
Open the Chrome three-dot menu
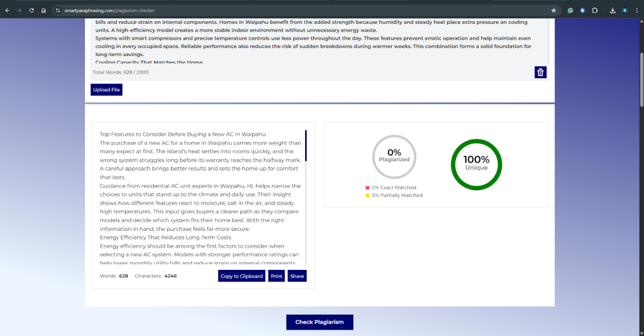[636, 10]
